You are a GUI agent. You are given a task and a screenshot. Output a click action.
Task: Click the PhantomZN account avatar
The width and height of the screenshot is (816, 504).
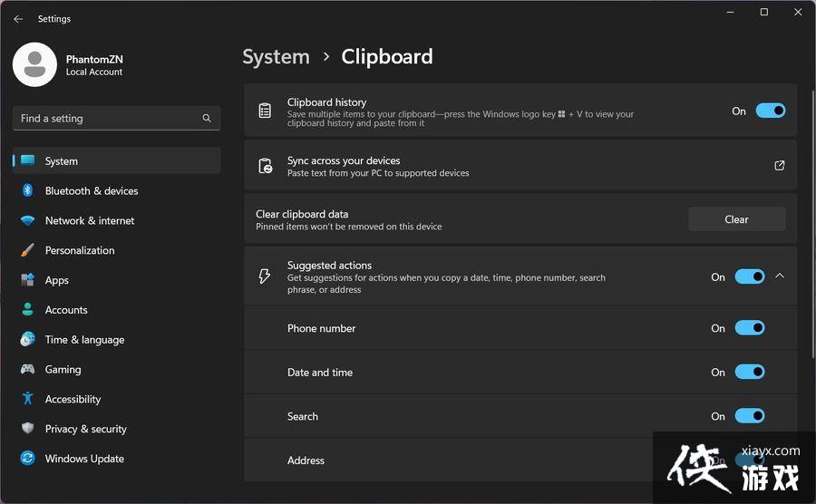pos(34,64)
